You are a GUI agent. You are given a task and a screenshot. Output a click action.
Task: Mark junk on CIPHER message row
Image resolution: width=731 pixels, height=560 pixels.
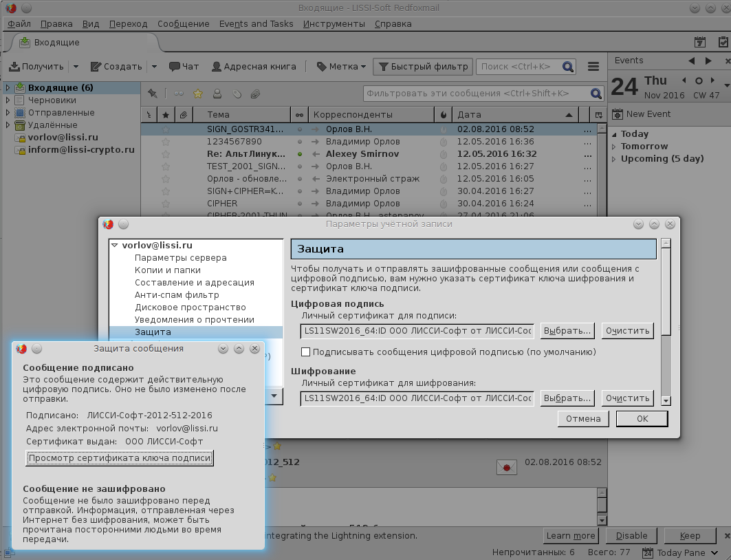click(444, 204)
